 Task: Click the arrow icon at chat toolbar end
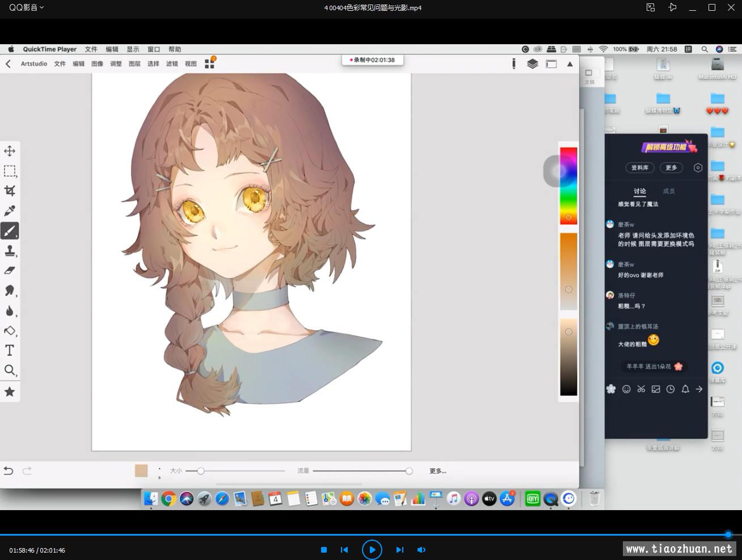pos(699,389)
